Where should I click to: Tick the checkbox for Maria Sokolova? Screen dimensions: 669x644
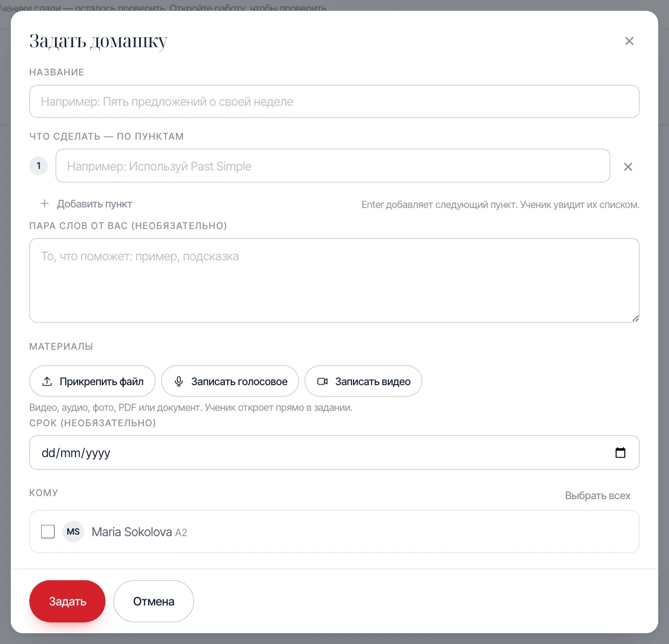(x=48, y=532)
